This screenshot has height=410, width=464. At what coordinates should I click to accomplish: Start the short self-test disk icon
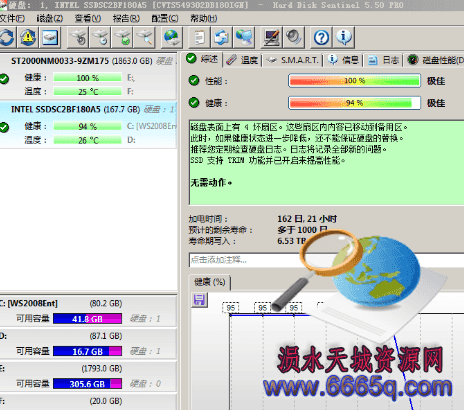coord(78,37)
